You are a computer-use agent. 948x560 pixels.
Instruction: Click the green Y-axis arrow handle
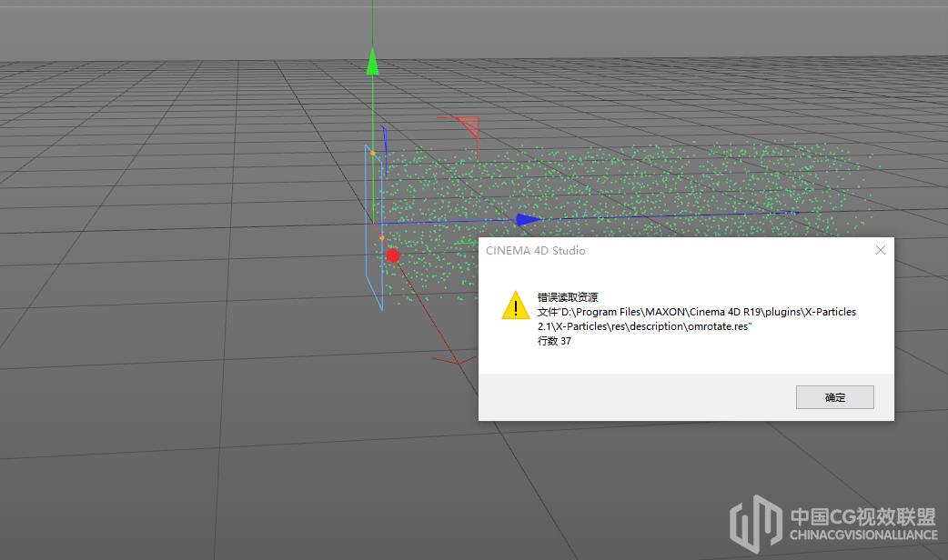pos(372,62)
